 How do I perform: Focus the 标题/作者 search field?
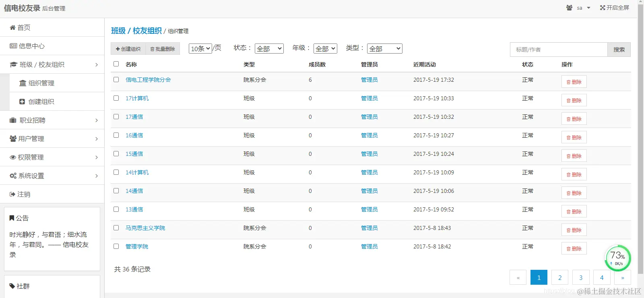pyautogui.click(x=559, y=50)
